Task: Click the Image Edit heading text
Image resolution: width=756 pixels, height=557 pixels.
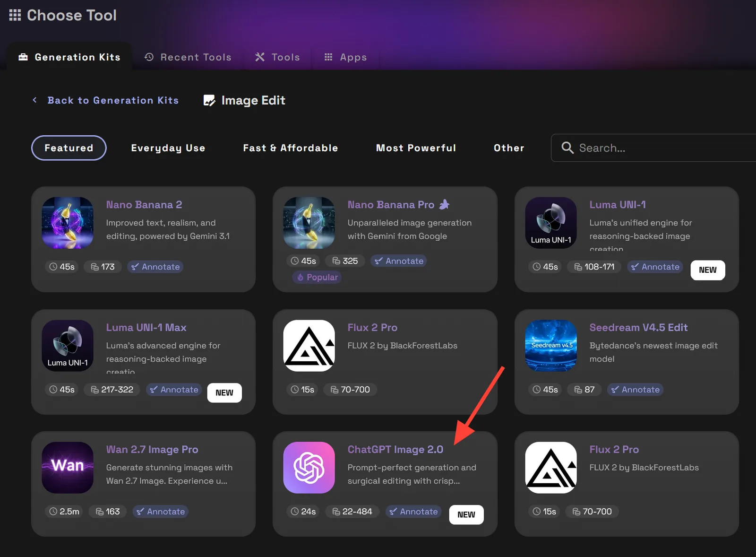Action: pyautogui.click(x=253, y=100)
